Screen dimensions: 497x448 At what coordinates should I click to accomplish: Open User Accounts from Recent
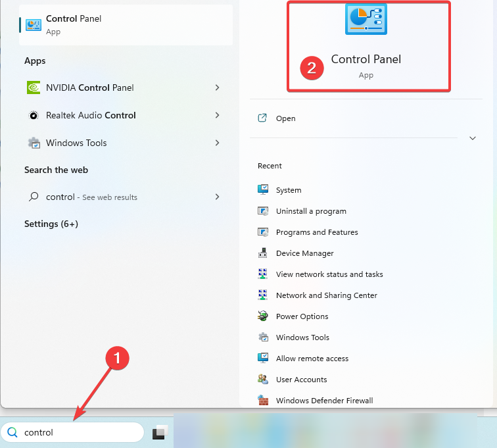301,380
